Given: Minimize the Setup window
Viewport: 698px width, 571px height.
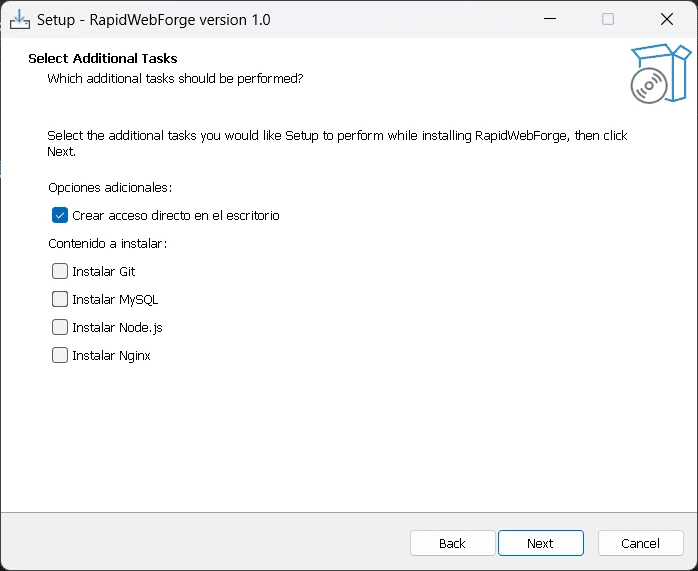Looking at the screenshot, I should click(550, 19).
